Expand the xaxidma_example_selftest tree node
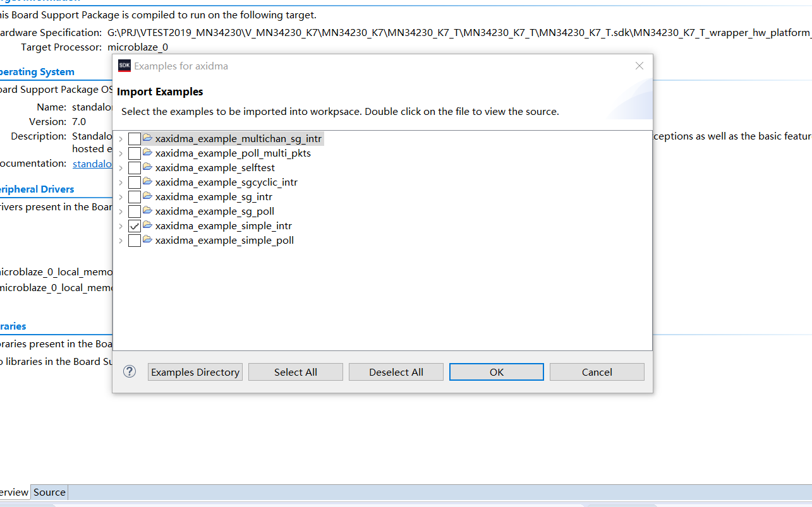The width and height of the screenshot is (812, 507). [x=121, y=168]
